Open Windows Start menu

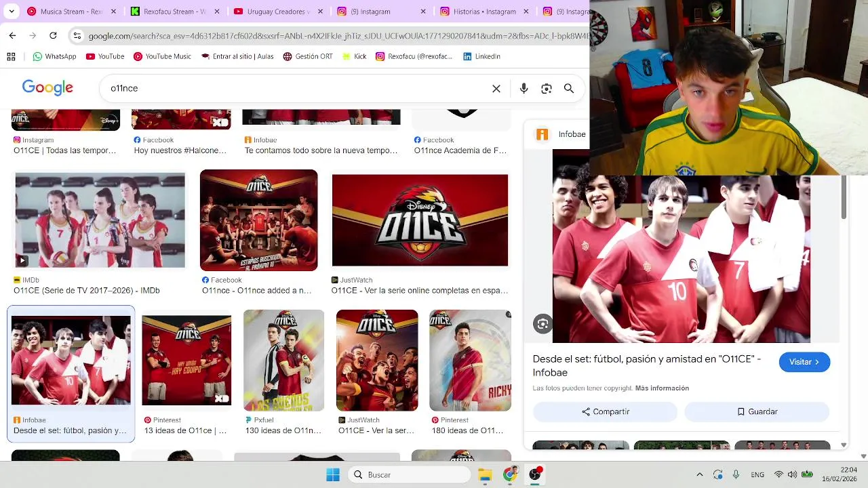coord(332,474)
